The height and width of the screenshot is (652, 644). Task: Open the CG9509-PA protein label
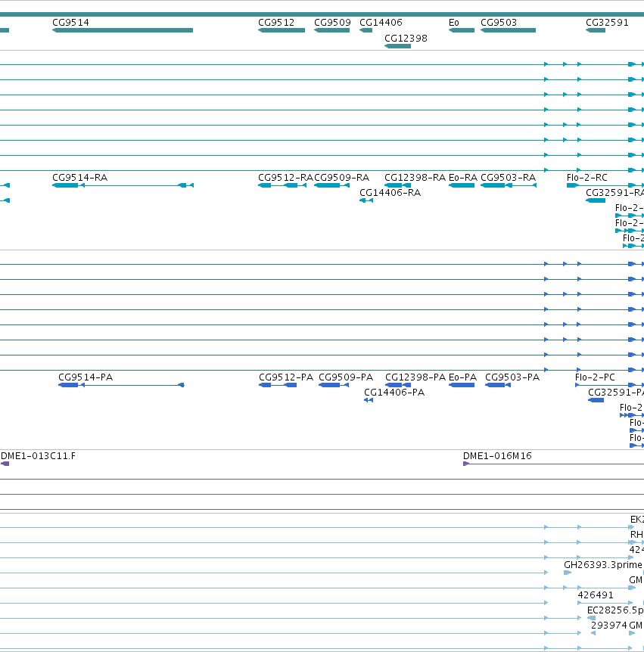(346, 377)
